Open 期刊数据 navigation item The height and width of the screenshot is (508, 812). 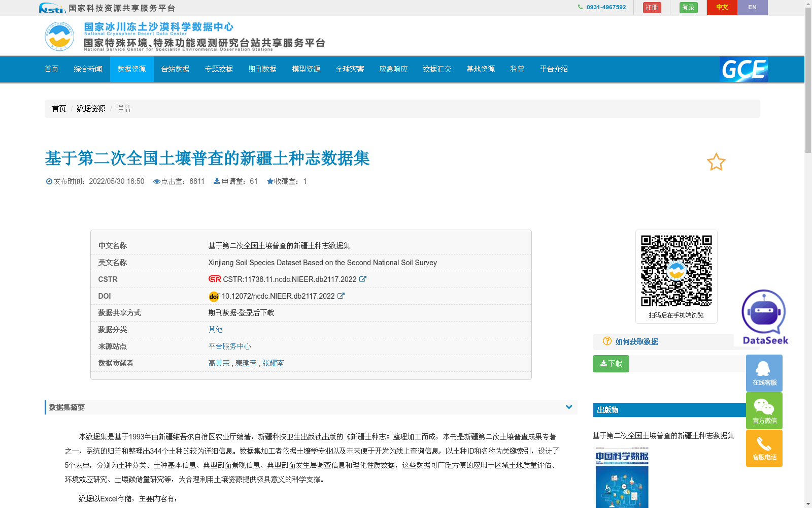click(x=263, y=69)
